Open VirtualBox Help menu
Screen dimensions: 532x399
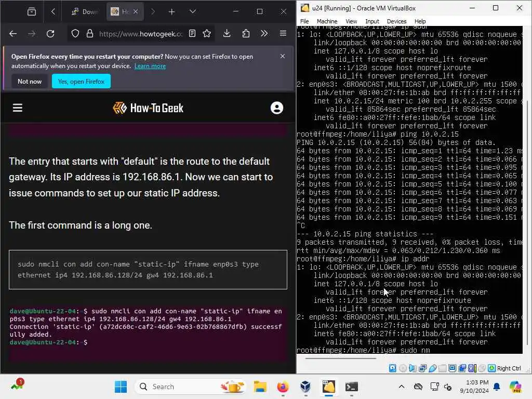(420, 21)
